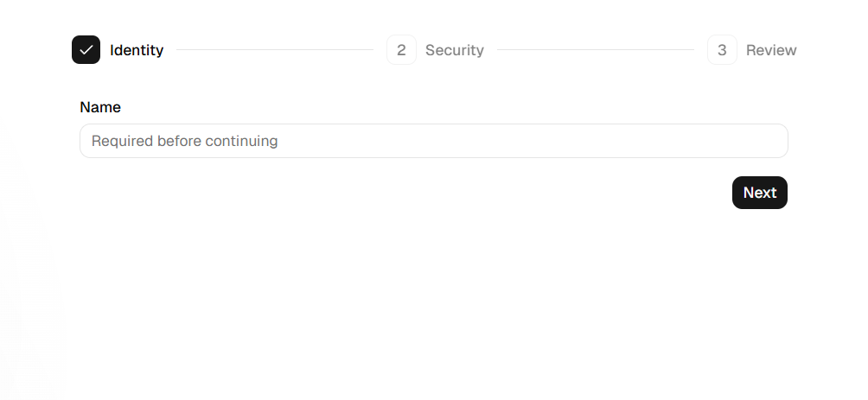The image size is (868, 400).
Task: Click the checkmark icon beside Identity
Action: pos(86,50)
